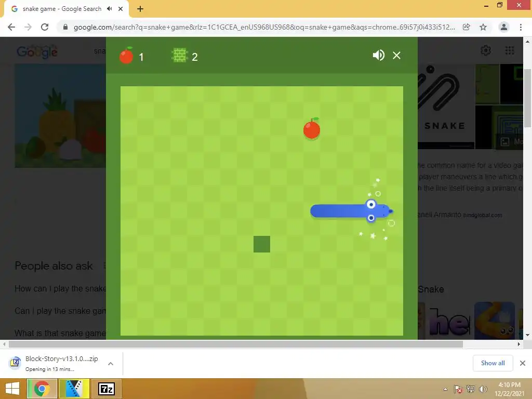532x399 pixels.
Task: Open Action Center flag icon
Action: 458,389
